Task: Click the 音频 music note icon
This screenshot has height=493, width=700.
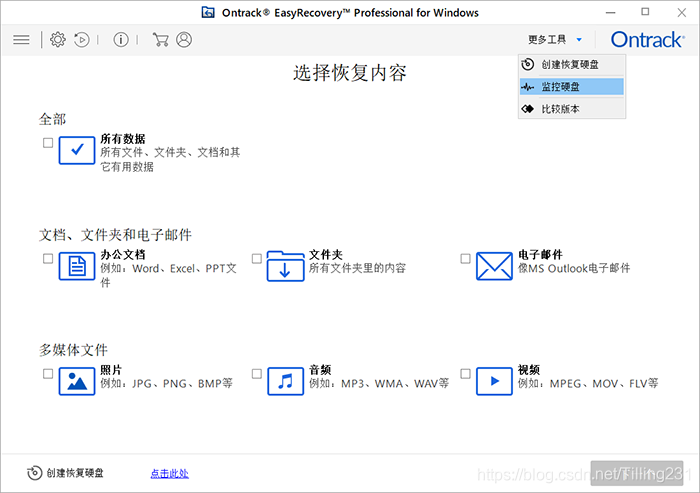Action: coord(285,381)
